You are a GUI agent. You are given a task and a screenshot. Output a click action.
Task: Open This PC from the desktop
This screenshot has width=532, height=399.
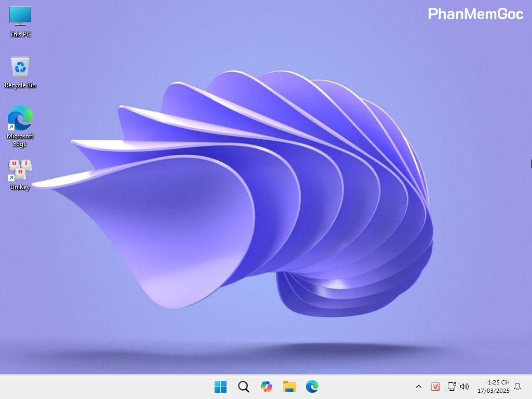(x=20, y=16)
